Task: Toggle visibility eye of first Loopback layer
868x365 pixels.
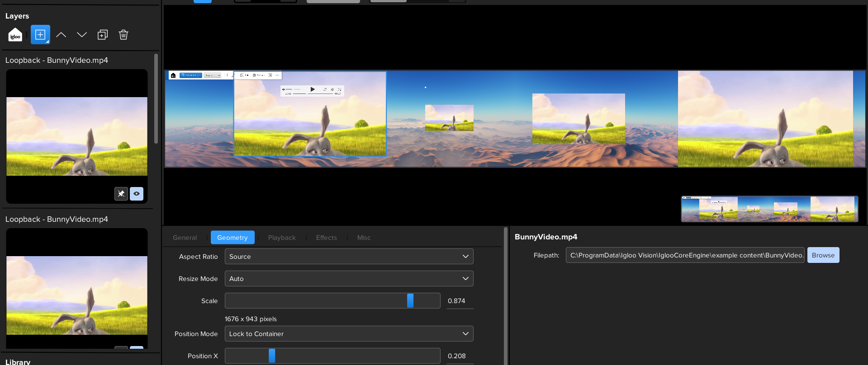Action: tap(137, 194)
